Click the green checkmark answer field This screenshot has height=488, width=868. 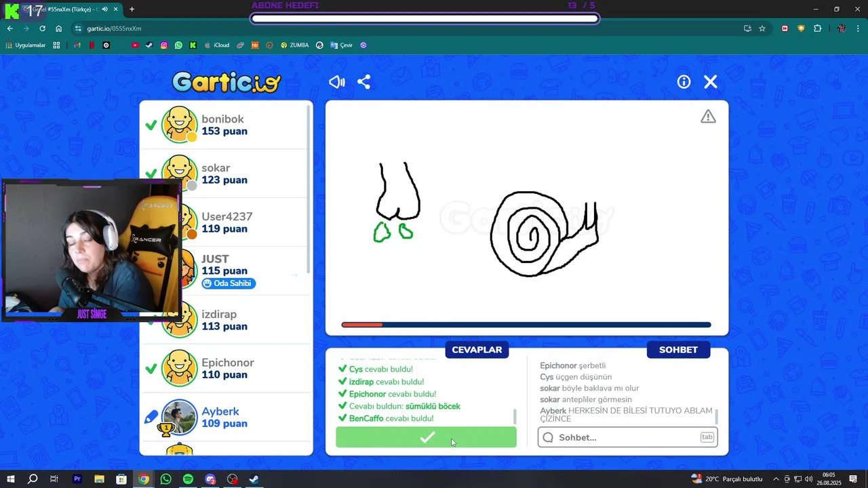[x=426, y=437]
